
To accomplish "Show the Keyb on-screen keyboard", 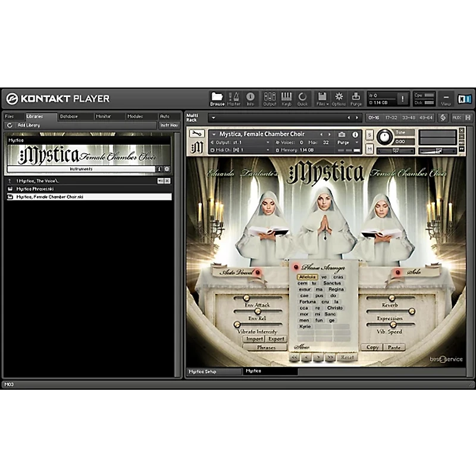I will coord(286,98).
